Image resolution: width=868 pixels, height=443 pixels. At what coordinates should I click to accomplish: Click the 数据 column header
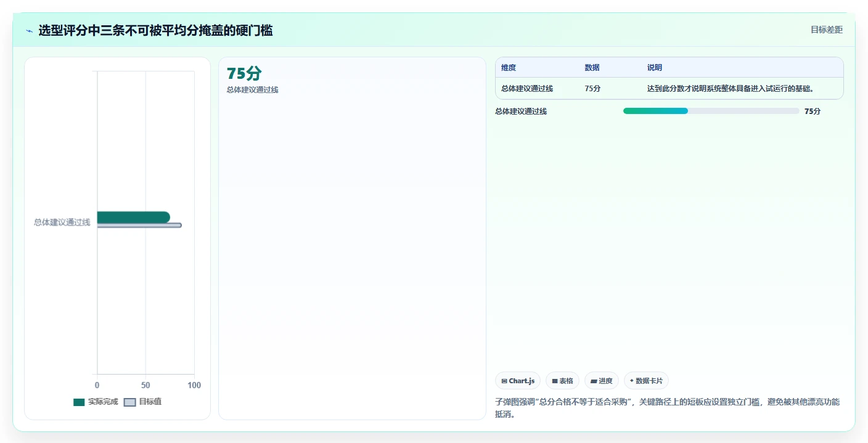tap(592, 68)
